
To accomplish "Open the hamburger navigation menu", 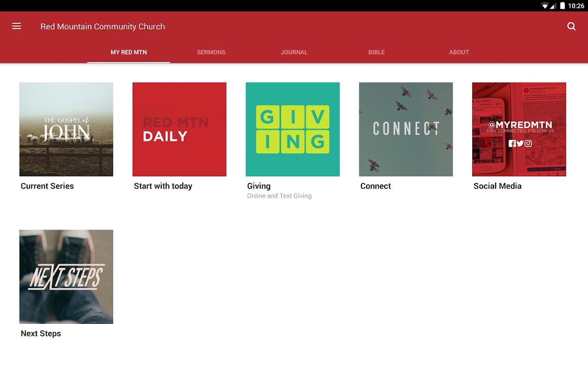I will [17, 26].
